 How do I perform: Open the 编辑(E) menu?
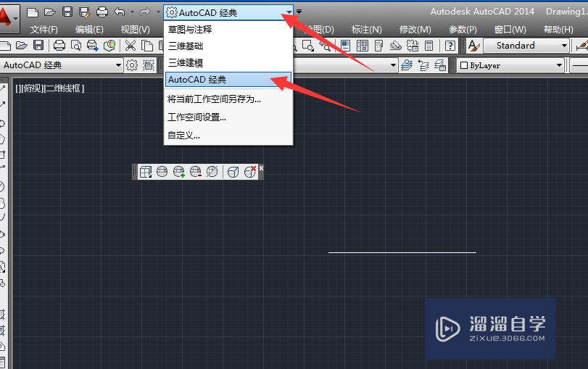(89, 29)
